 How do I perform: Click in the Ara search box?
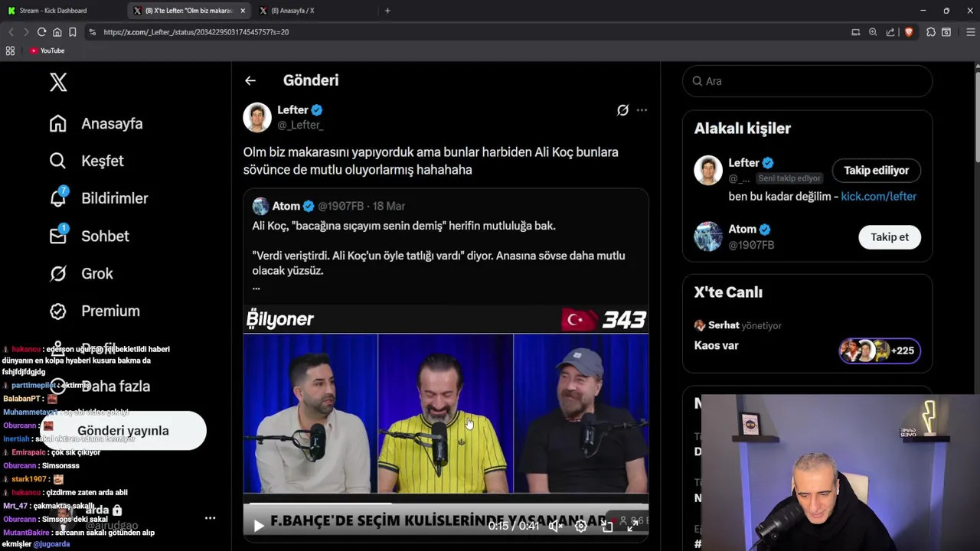tap(807, 81)
